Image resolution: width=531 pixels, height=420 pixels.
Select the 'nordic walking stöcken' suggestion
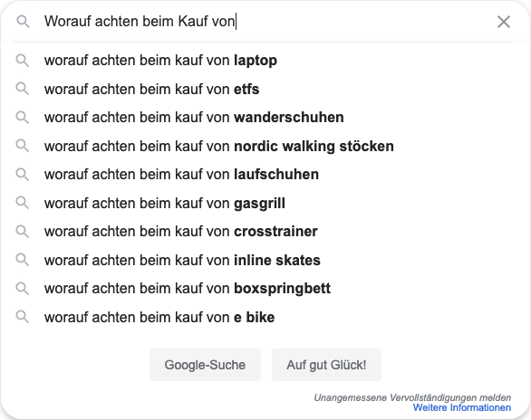point(263,146)
